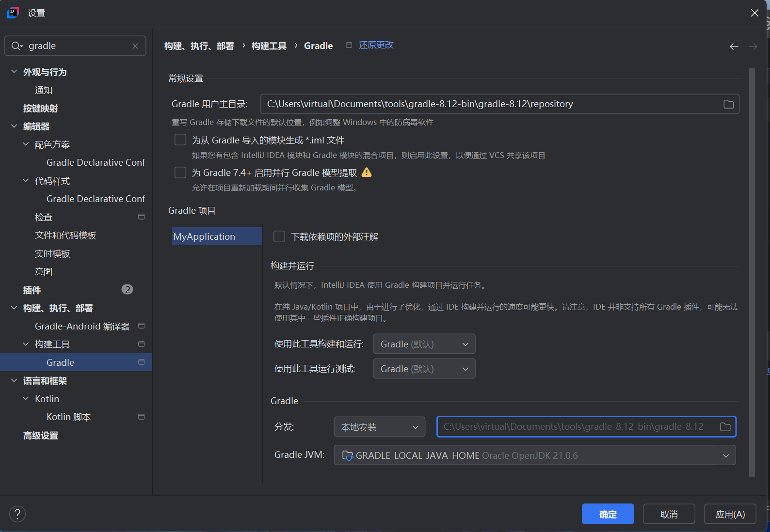Image resolution: width=770 pixels, height=532 pixels.
Task: Click the JDK folder icon in Gradle JVM field
Action: coord(348,455)
